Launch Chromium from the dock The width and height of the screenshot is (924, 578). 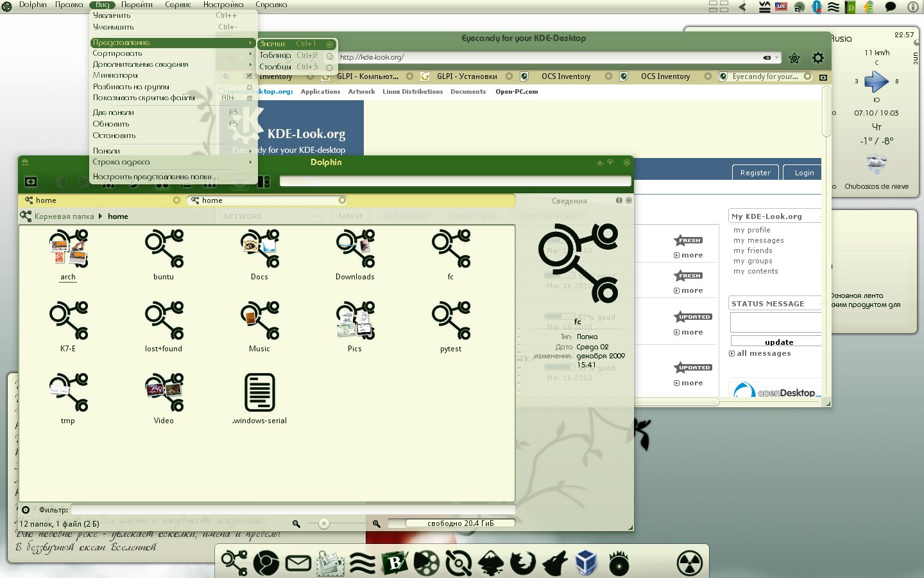pos(266,563)
